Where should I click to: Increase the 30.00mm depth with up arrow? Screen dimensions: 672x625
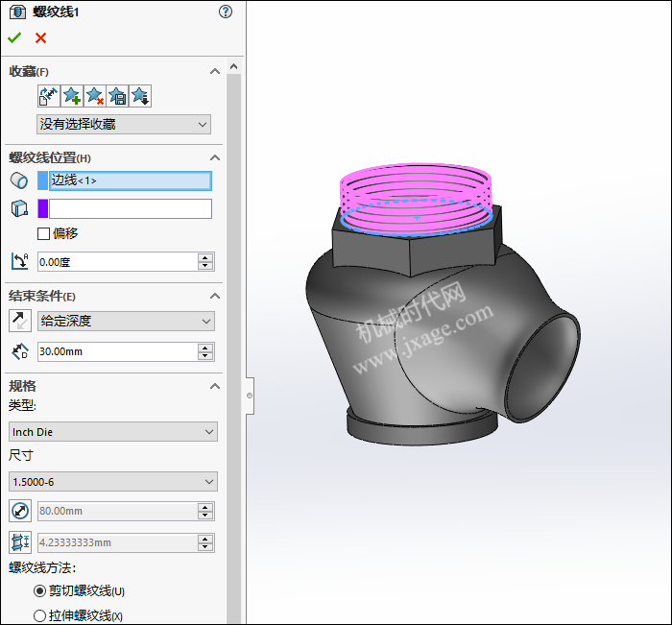[205, 348]
